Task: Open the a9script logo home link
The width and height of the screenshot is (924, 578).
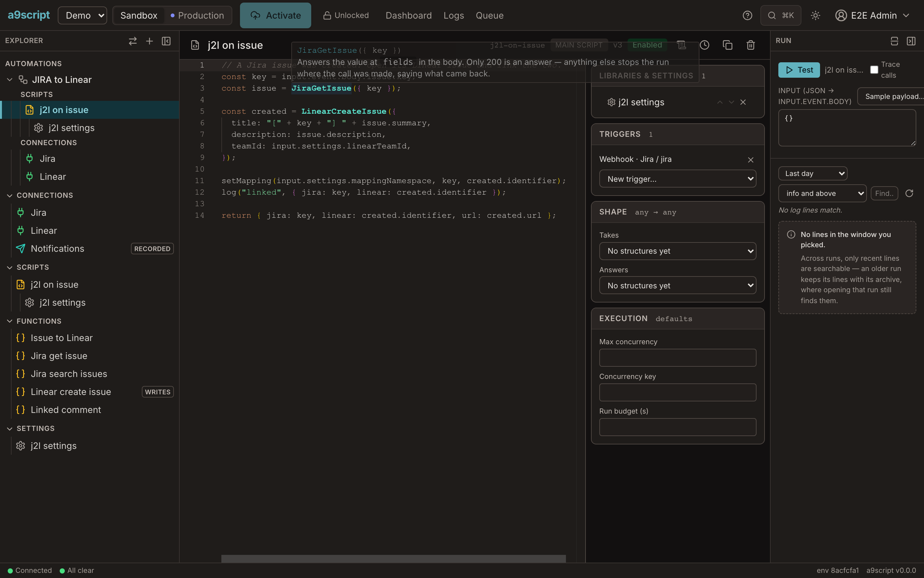Action: point(29,15)
